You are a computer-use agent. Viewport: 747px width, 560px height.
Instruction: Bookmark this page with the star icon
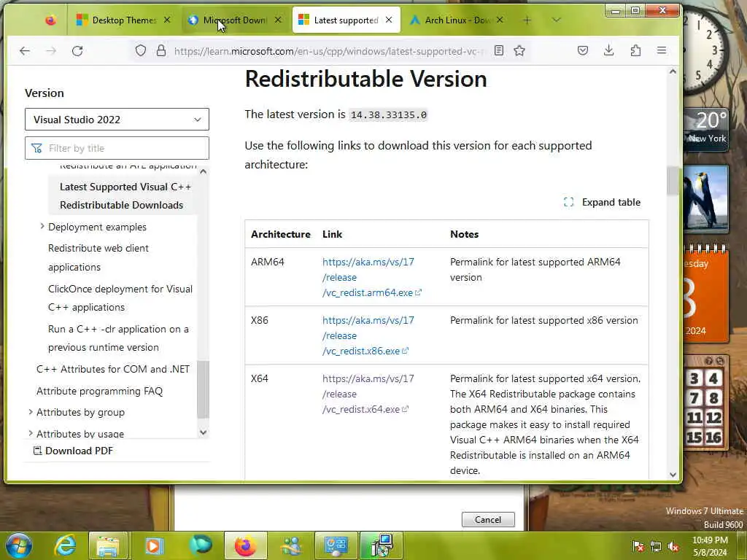click(519, 50)
